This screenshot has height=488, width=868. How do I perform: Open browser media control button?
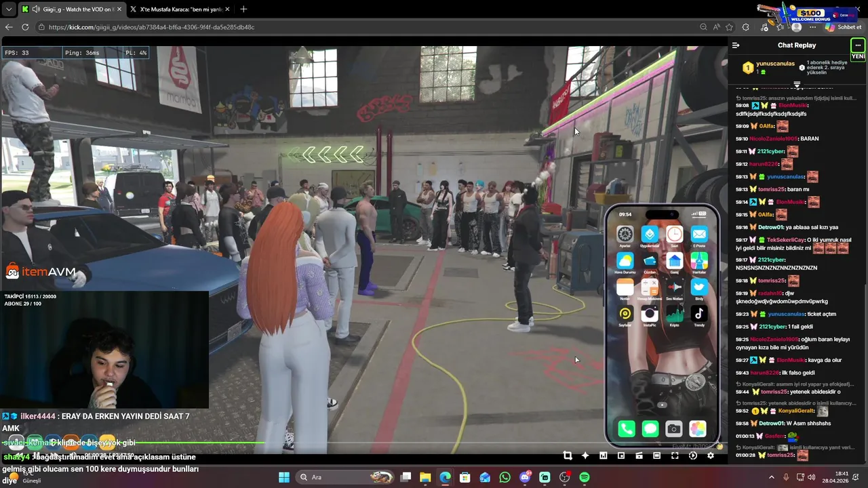click(765, 27)
